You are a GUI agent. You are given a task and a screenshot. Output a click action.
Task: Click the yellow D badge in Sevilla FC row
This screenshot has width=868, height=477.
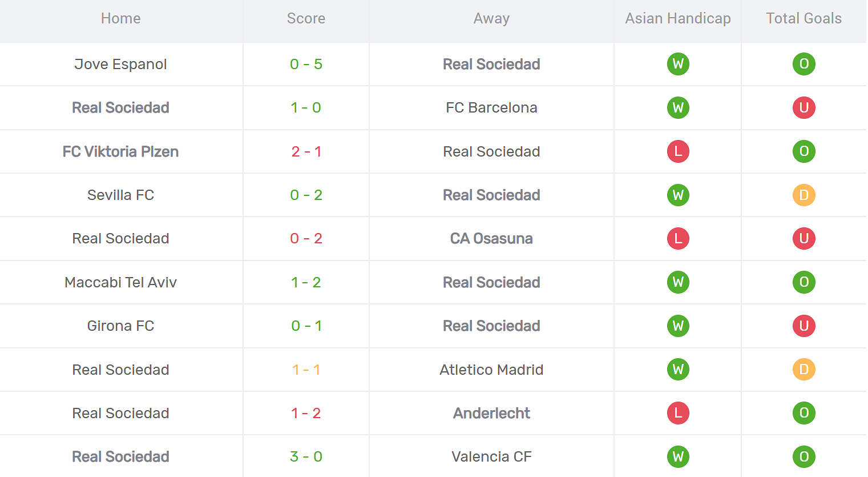click(804, 195)
